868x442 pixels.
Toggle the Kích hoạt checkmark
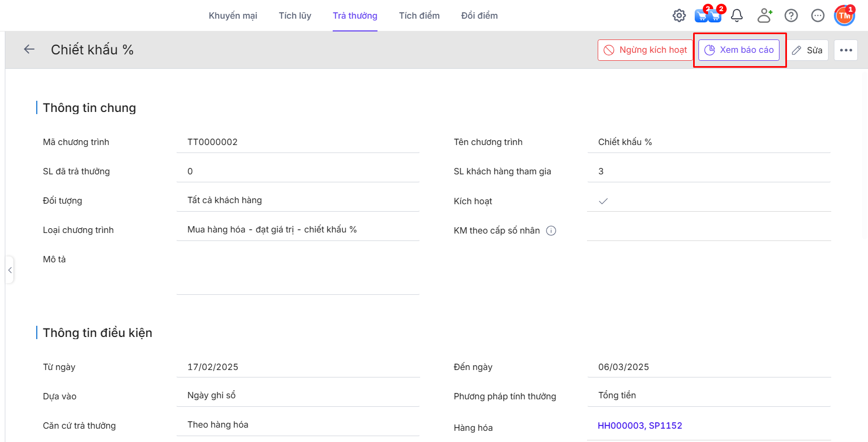pyautogui.click(x=603, y=202)
